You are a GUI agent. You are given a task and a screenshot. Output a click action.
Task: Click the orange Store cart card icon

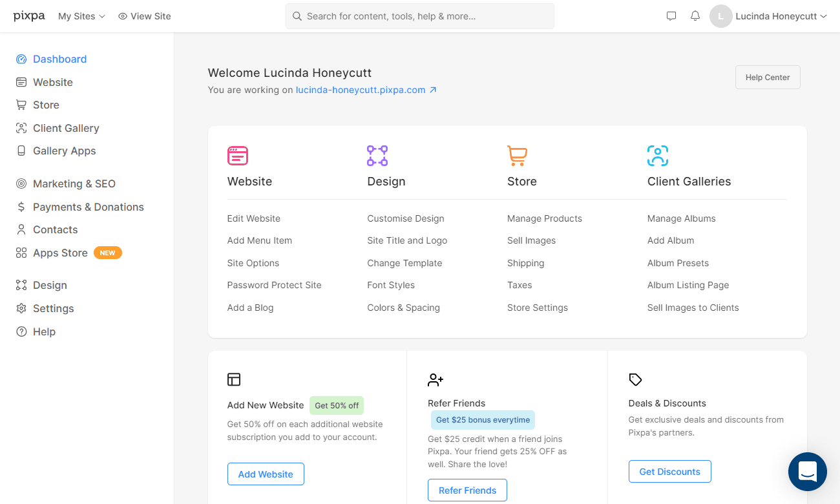[518, 156]
